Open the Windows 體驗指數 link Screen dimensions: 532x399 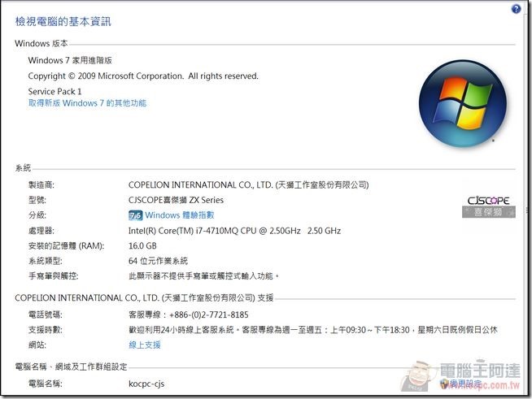[180, 215]
